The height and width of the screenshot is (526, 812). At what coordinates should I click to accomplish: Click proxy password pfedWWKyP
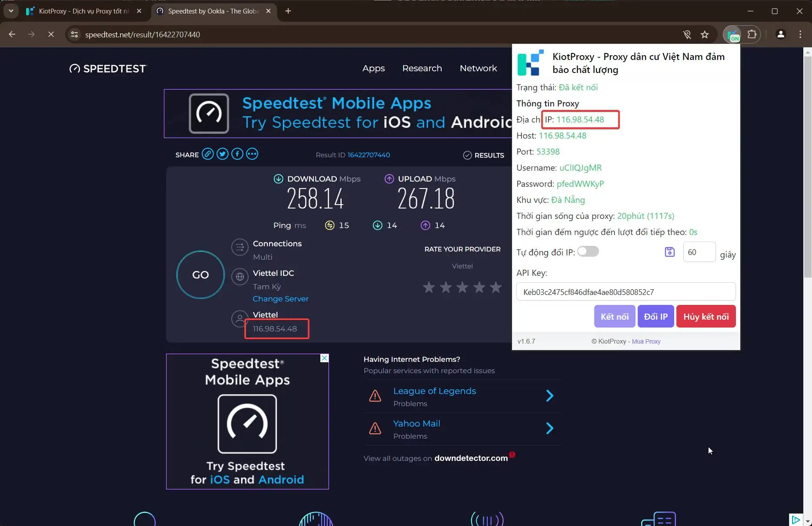coord(580,184)
